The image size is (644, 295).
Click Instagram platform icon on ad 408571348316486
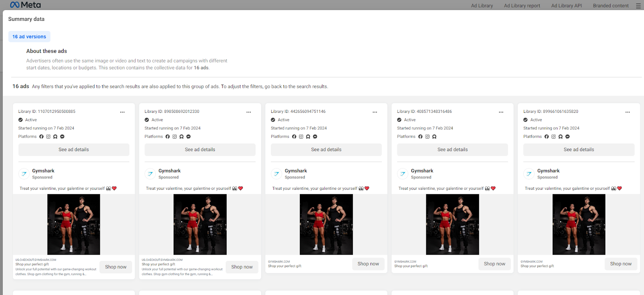click(427, 137)
